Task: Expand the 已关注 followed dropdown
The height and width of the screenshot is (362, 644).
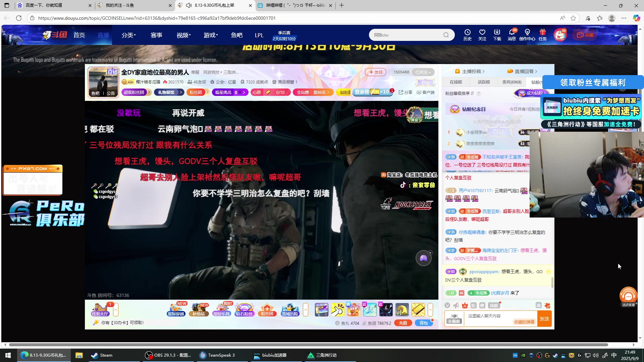Action: 423,72
